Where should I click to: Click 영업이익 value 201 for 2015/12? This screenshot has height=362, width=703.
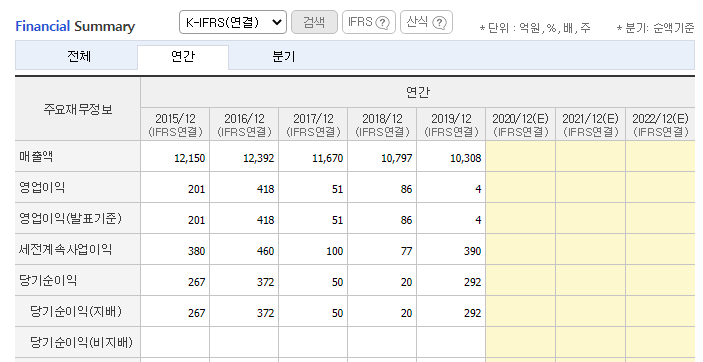click(196, 189)
